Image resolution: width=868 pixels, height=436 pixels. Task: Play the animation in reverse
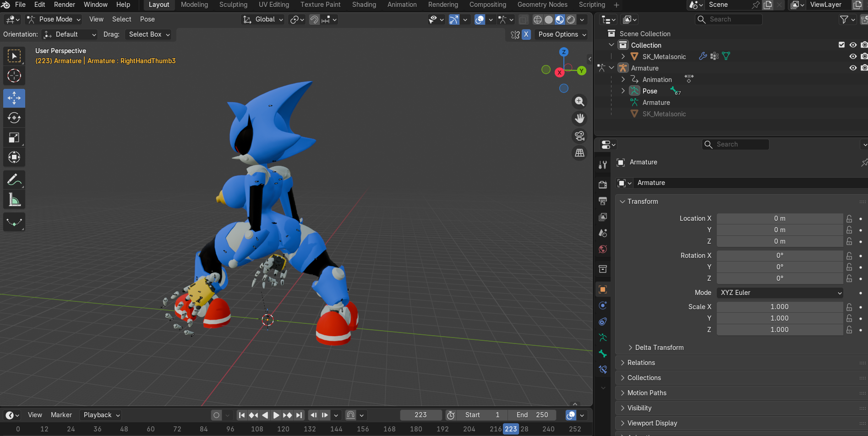(x=265, y=415)
